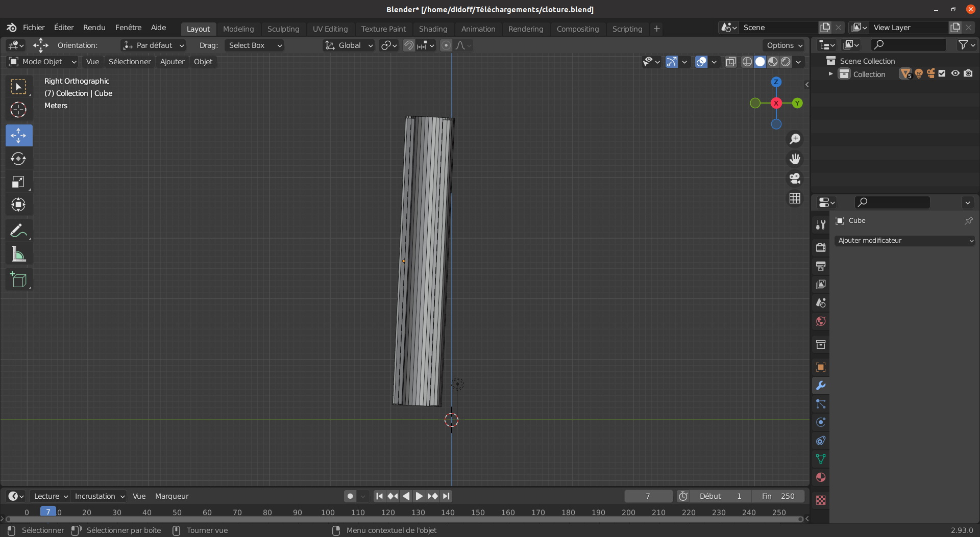The image size is (980, 537).
Task: Uncheck Collection exclude-from-view-layer checkbox
Action: tap(942, 73)
